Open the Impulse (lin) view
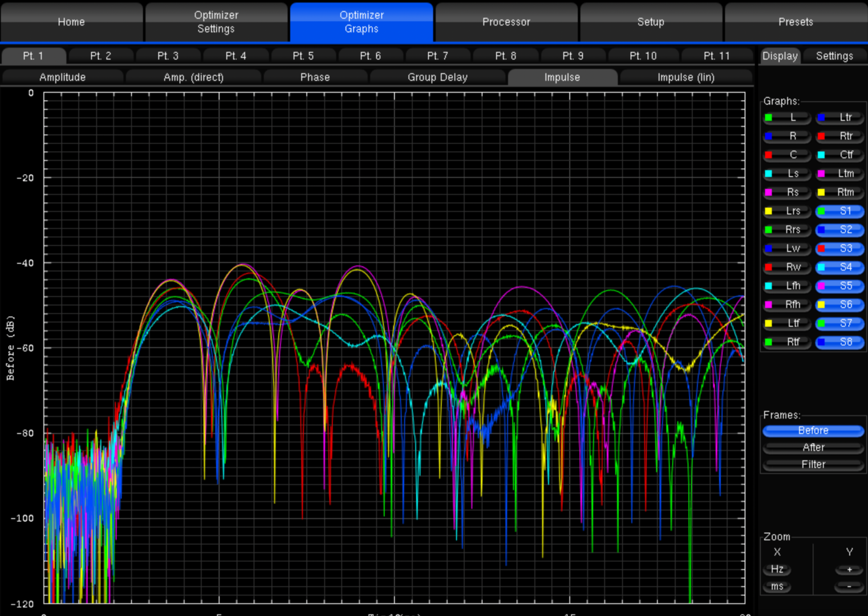Viewport: 868px width, 616px height. pyautogui.click(x=686, y=77)
